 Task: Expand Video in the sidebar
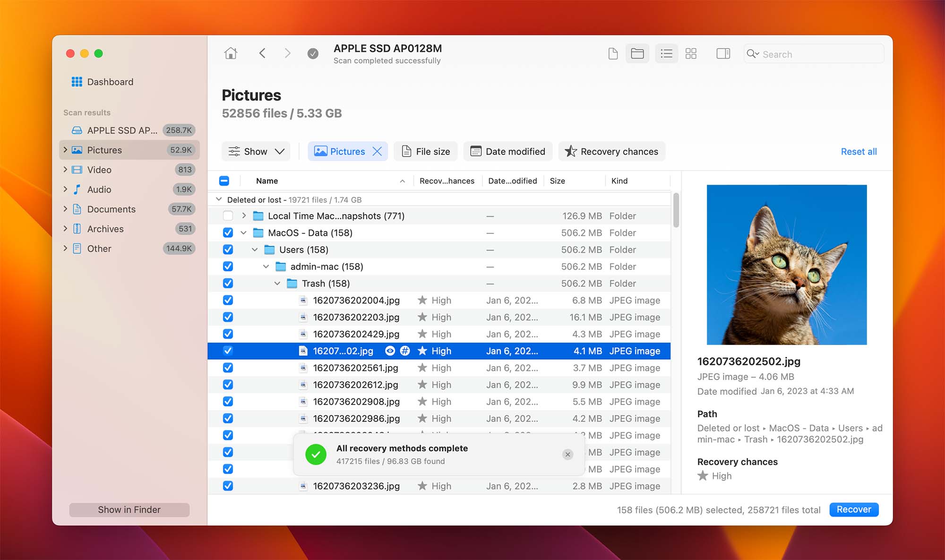pos(65,170)
